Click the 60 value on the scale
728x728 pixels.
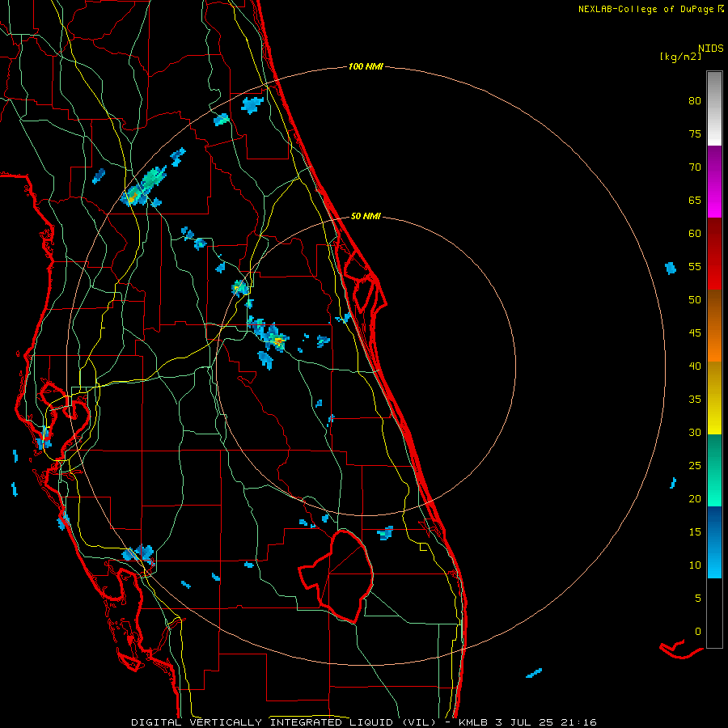[x=695, y=234]
